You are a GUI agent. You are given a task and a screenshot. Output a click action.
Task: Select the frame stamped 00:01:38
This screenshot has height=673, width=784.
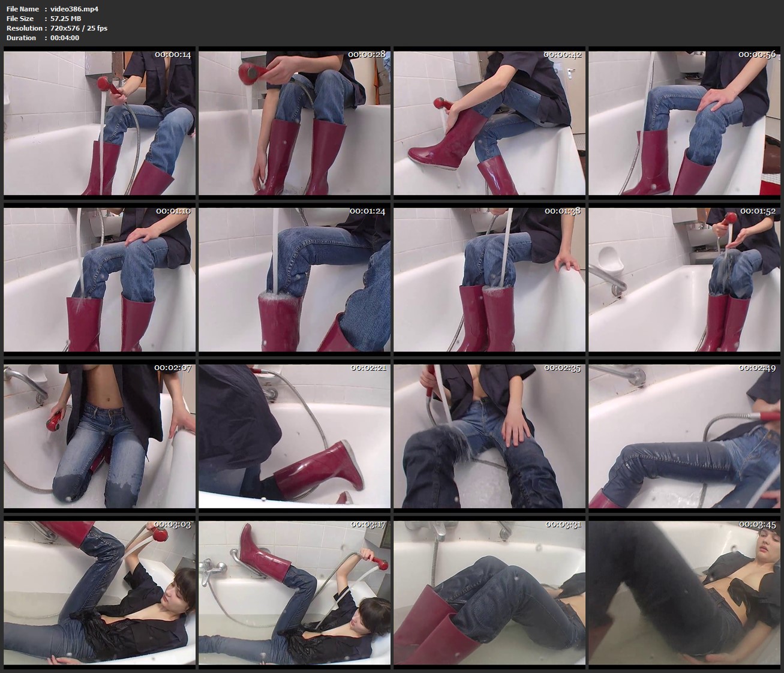point(489,280)
